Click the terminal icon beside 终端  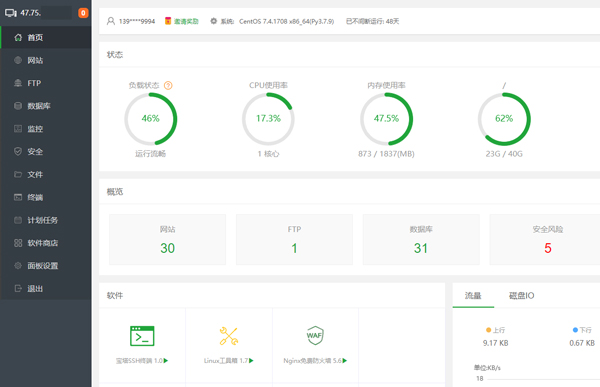pos(18,197)
